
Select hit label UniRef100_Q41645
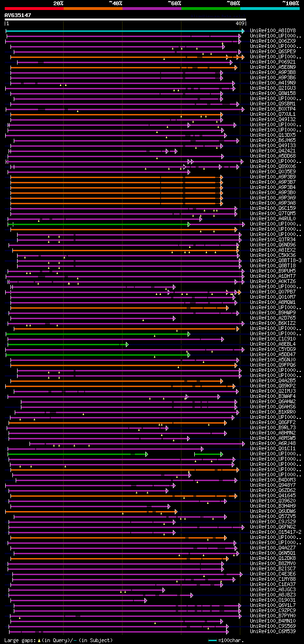point(274,496)
